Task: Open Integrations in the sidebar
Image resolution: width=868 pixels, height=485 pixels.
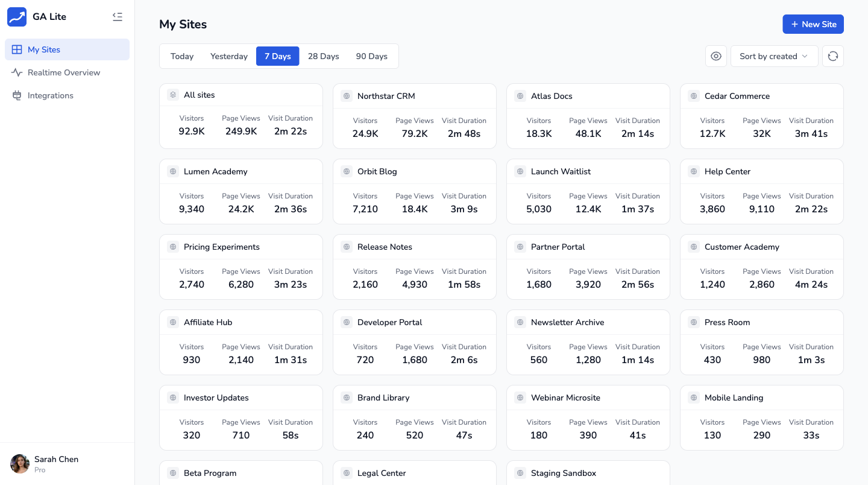Action: pos(67,95)
